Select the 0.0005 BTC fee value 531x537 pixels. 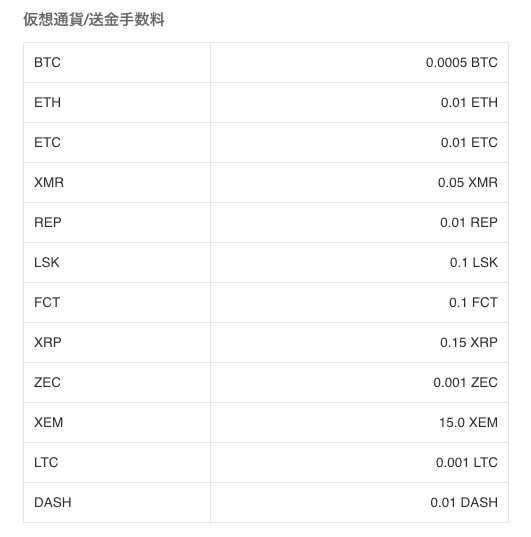click(461, 63)
